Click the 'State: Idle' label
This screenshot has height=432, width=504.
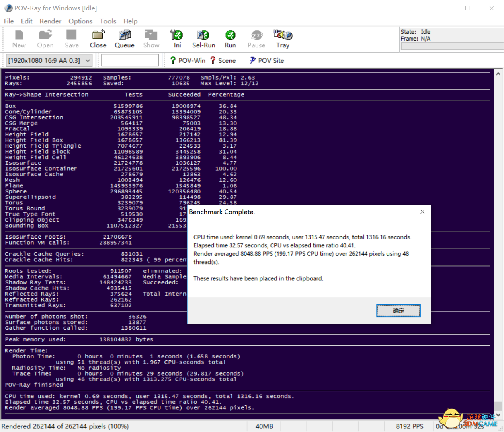pos(415,32)
